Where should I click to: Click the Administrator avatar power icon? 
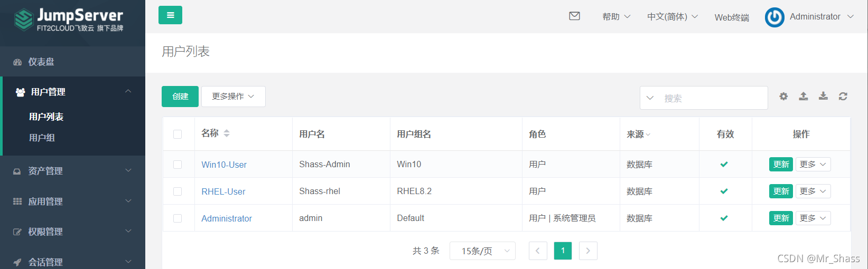click(x=774, y=17)
